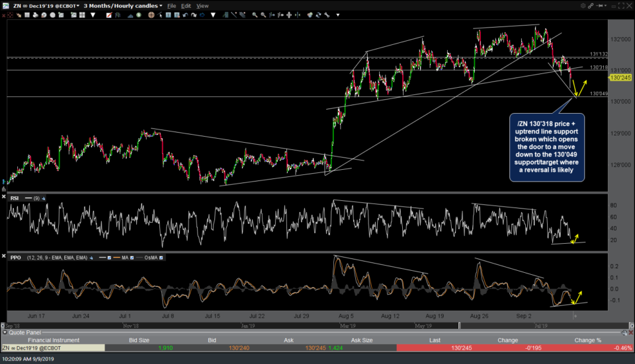Click the wrench chart settings icon
Image resolution: width=635 pixels, height=364 pixels.
click(x=326, y=14)
